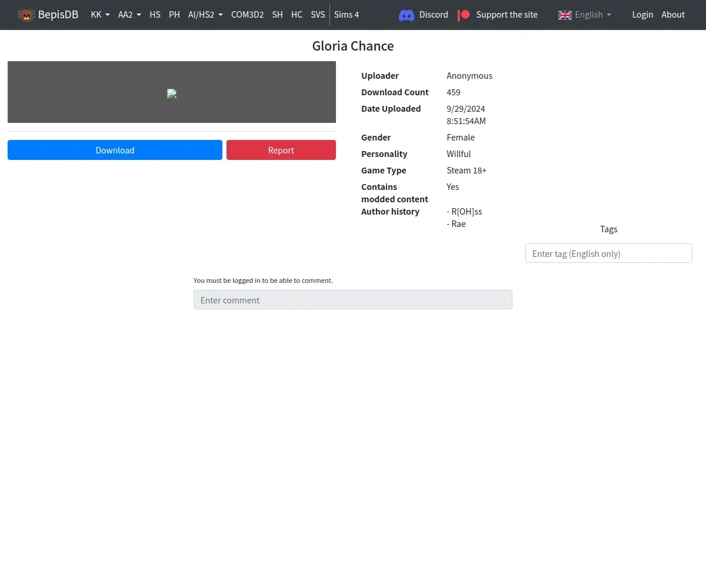Image resolution: width=706 pixels, height=588 pixels.
Task: Click the BepisDB logo icon
Action: click(26, 15)
